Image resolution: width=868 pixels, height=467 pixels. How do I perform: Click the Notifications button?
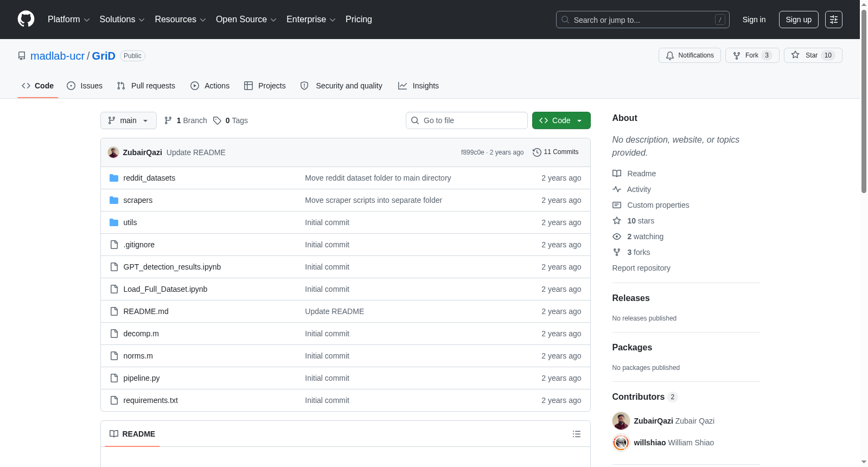(x=690, y=55)
